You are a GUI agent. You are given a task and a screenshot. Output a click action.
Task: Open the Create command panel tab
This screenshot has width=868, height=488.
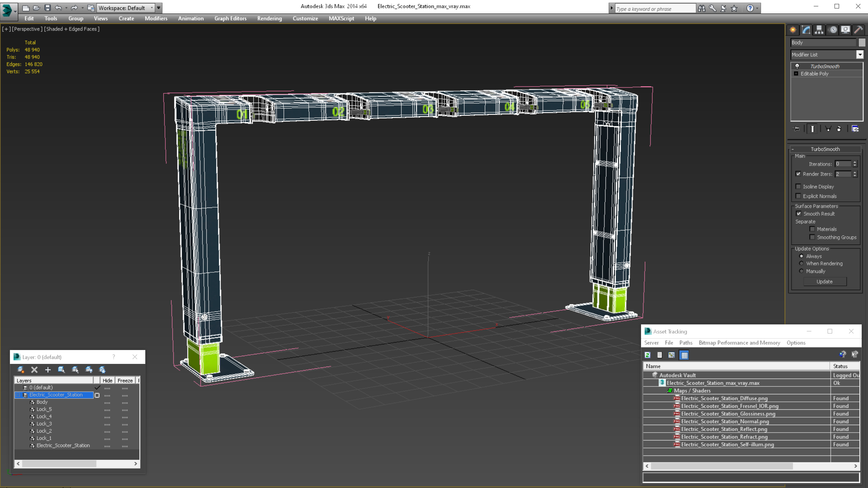(793, 30)
